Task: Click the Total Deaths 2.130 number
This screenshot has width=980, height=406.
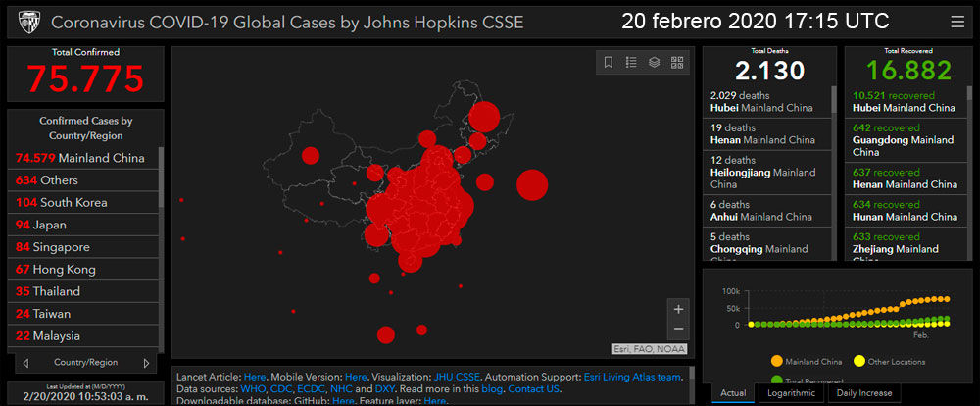Action: [769, 70]
